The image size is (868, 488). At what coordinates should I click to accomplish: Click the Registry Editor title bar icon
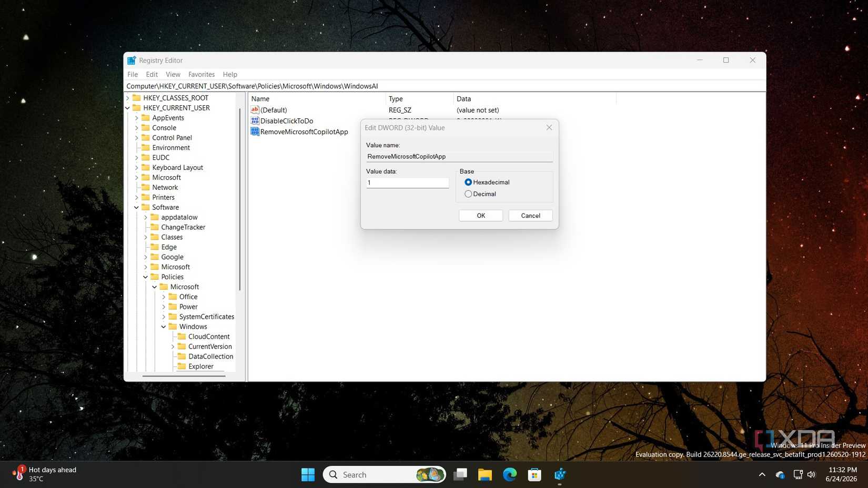pyautogui.click(x=132, y=60)
